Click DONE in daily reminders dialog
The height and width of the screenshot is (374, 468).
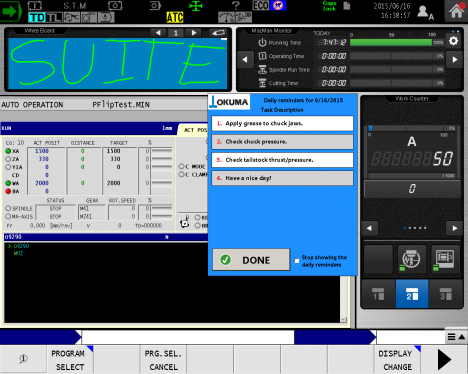click(x=251, y=260)
